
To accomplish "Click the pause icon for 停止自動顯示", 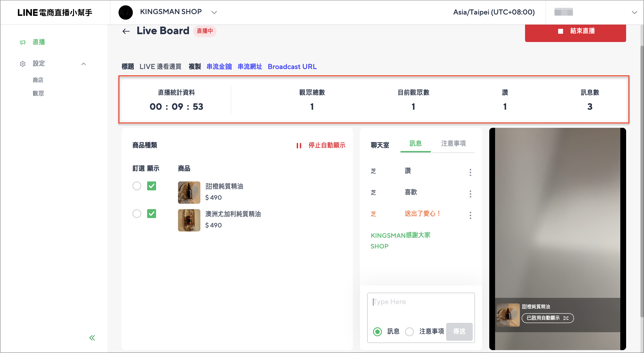I will pyautogui.click(x=299, y=146).
